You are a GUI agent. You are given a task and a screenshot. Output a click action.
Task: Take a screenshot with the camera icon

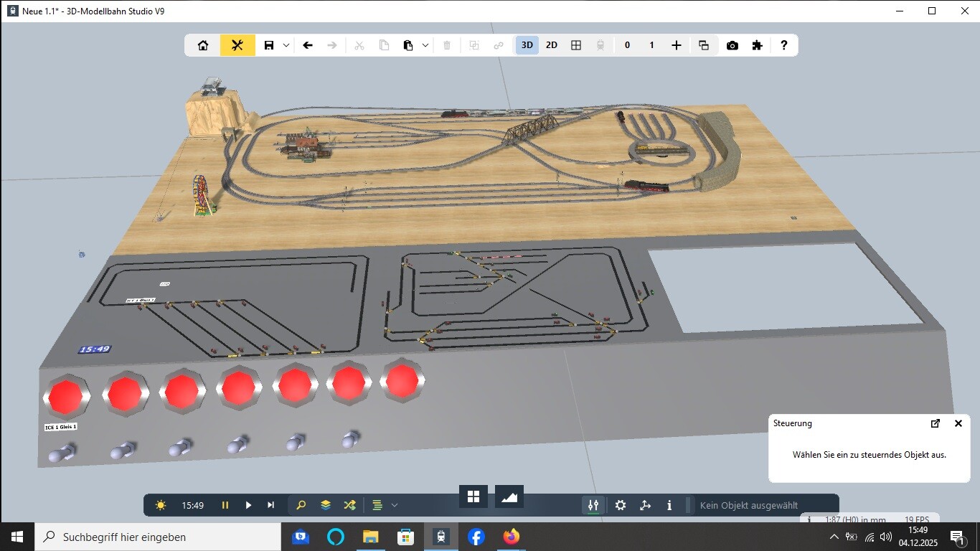[x=732, y=45]
